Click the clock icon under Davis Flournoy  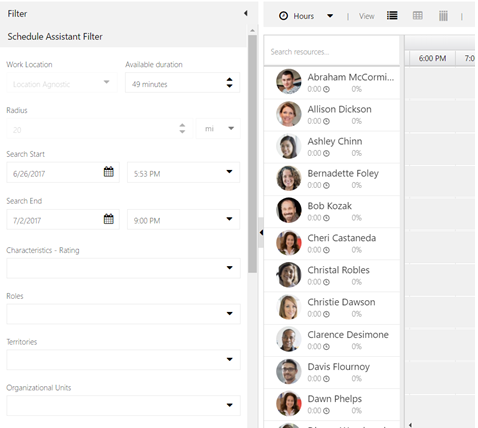pyautogui.click(x=326, y=379)
